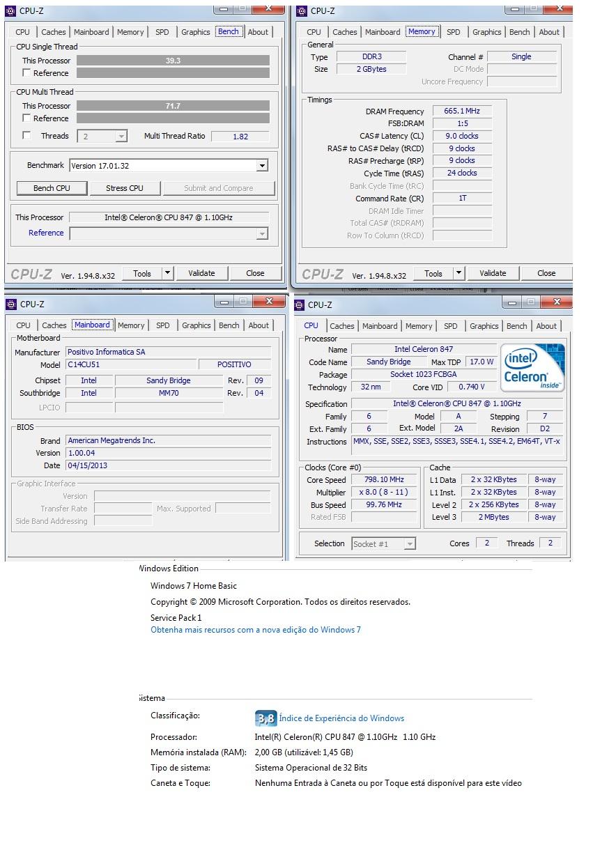
Task: Click the BIOS Brand American Megatrends Inc.
Action: pyautogui.click(x=168, y=441)
